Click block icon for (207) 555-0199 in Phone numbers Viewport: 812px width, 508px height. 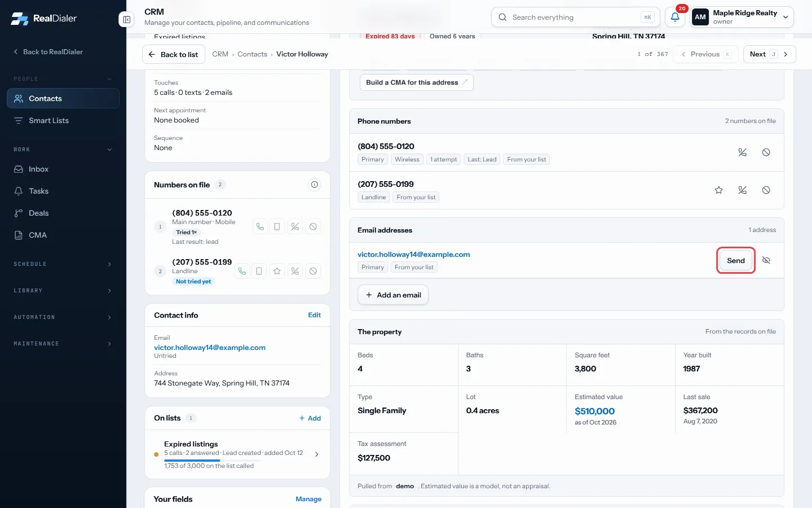pos(766,190)
